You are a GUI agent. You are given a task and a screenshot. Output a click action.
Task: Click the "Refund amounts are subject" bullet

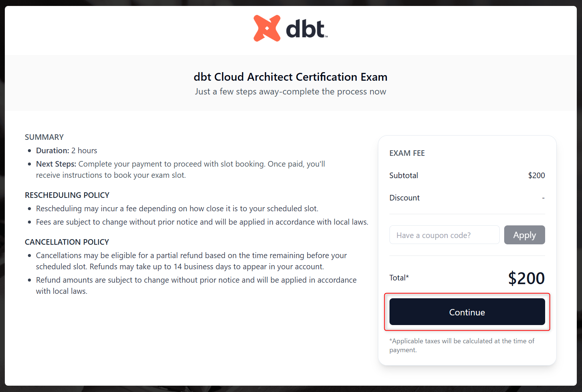click(196, 285)
